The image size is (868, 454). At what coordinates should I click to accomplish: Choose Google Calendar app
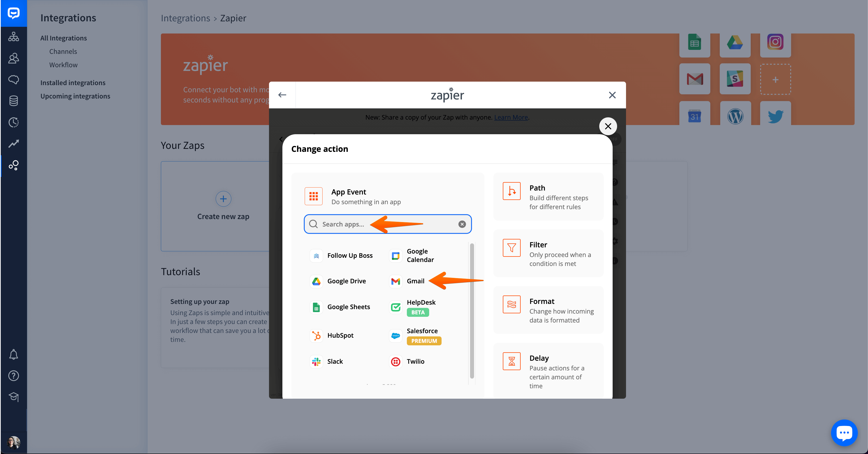pos(412,256)
